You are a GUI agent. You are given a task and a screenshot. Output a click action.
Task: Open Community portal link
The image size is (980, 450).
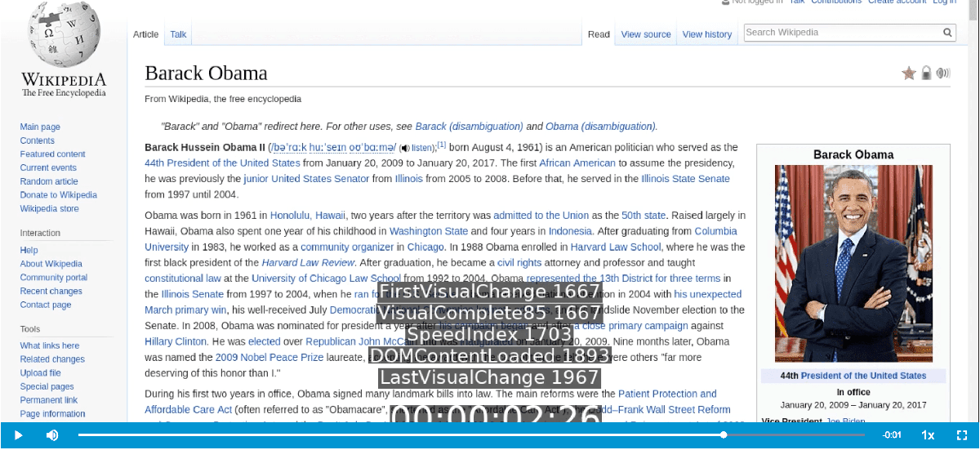pos(54,278)
